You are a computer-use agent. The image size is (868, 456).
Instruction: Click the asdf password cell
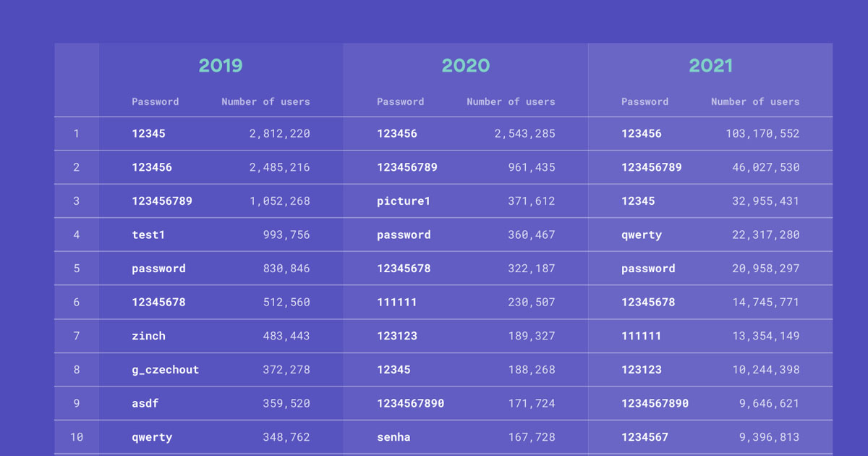(x=145, y=403)
